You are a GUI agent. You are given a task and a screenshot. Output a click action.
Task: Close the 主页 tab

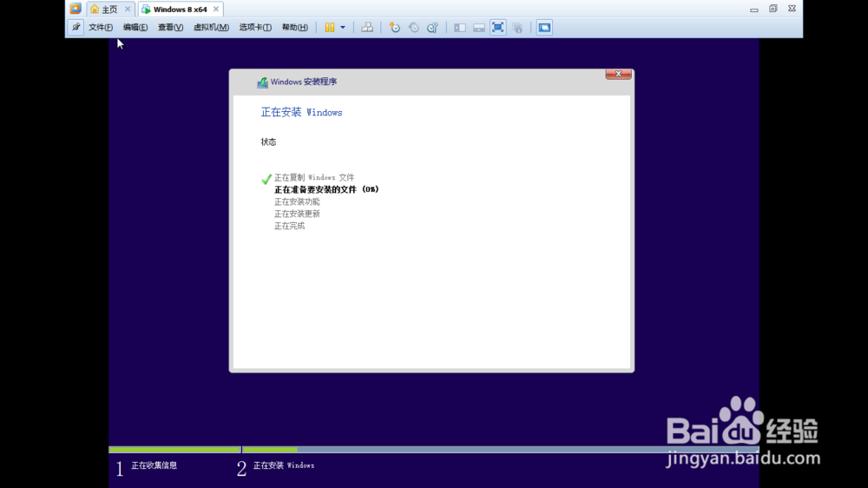128,9
